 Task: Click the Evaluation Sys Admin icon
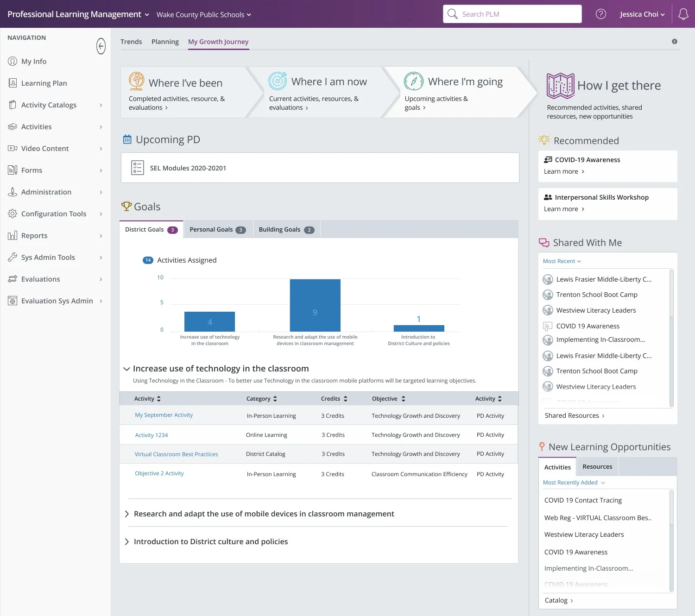tap(13, 301)
